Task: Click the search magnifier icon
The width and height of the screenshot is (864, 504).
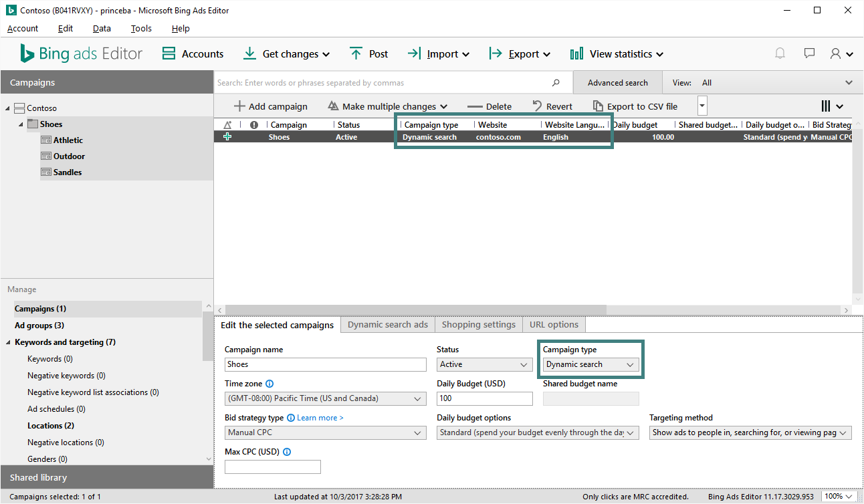Action: pos(556,83)
